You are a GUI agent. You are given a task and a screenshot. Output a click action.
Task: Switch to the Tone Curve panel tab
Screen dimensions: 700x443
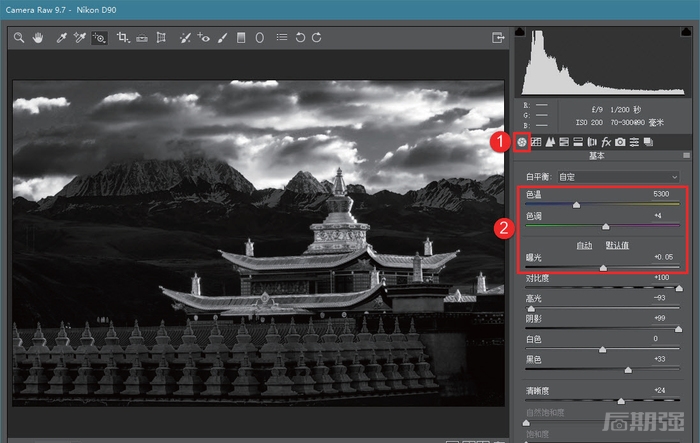point(535,142)
